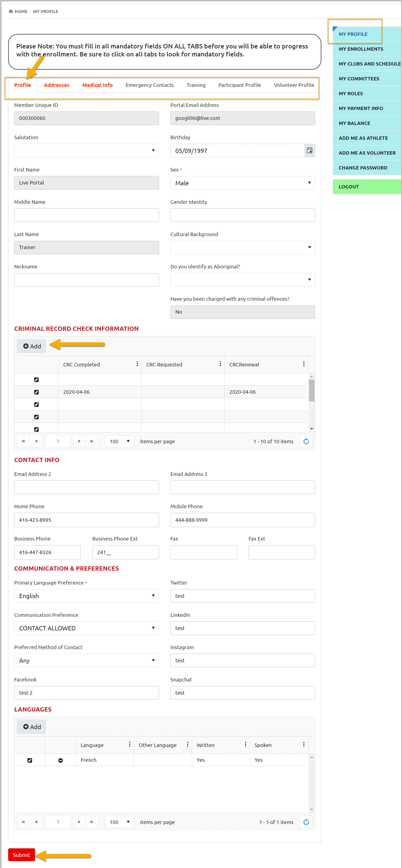
Task: Click the CRC grid vertical scrollbar thumb
Action: (312, 391)
